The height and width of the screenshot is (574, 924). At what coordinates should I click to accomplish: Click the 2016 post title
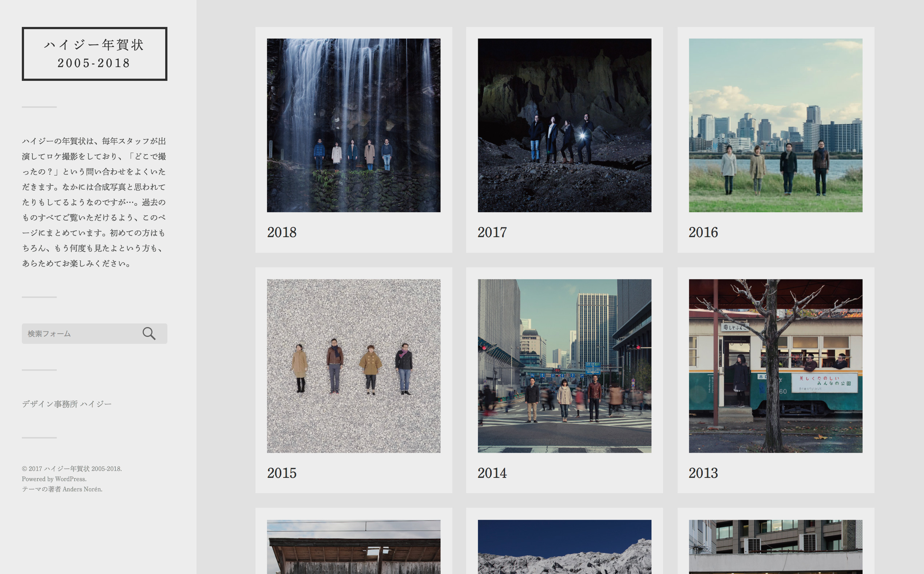703,232
